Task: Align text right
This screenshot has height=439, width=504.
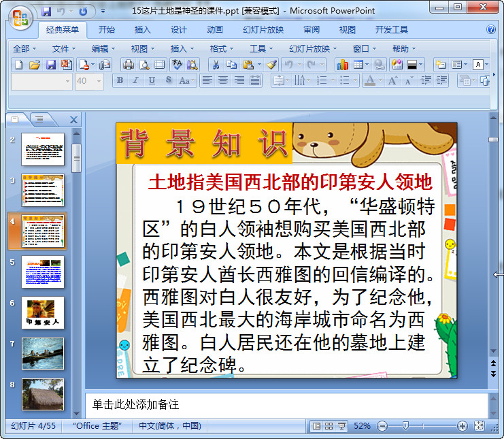Action: 239,80
